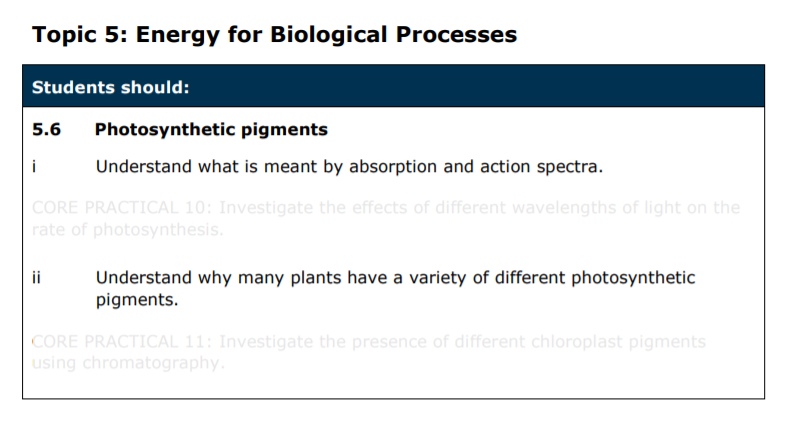Viewport: 793px width, 428px height.
Task: Click the section number '5.6'
Action: click(46, 130)
